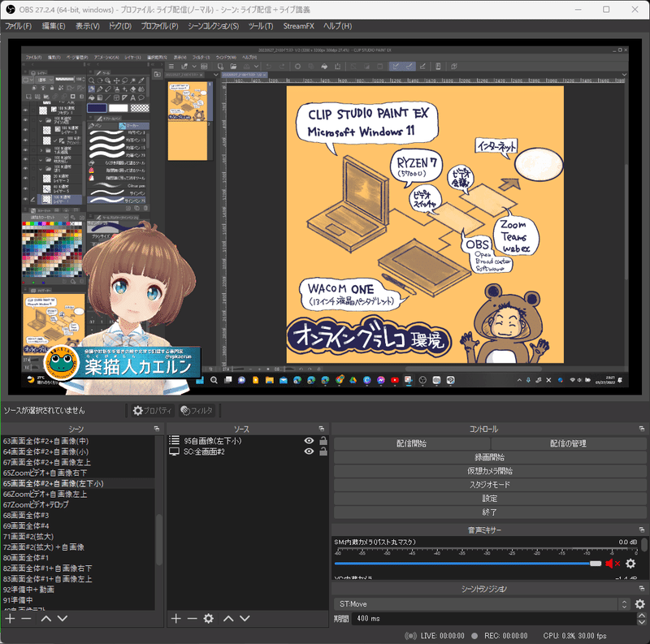Increase the transition duration value
This screenshot has width=650, height=644.
[642, 616]
